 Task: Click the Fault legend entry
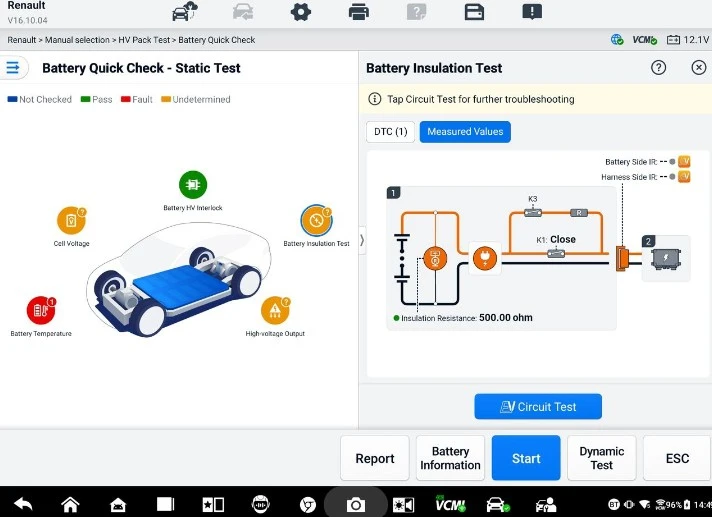[x=137, y=99]
